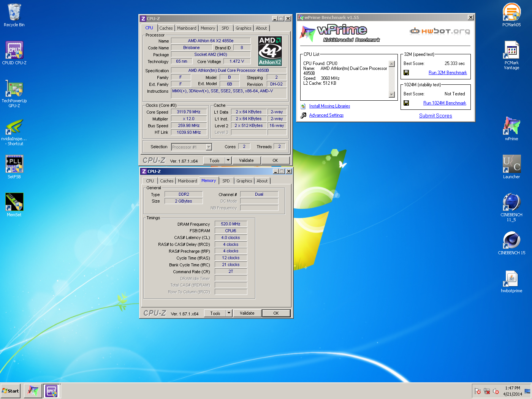Launch CINEBENCH 11_5 desktop shortcut
This screenshot has height=399, width=532.
(x=511, y=207)
